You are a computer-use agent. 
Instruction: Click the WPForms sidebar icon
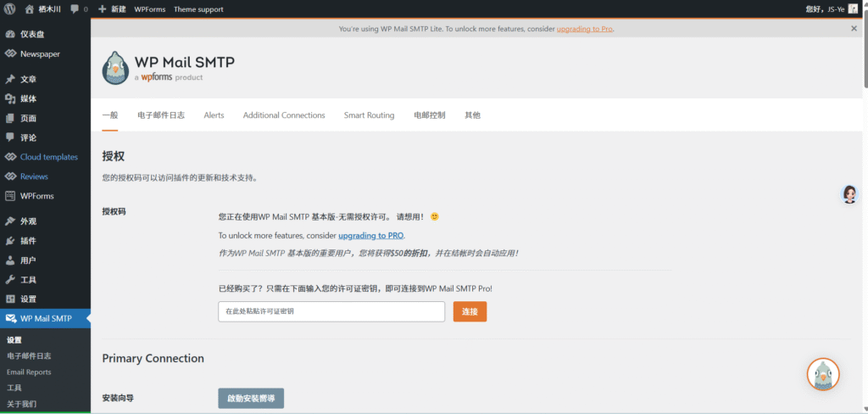(10, 196)
